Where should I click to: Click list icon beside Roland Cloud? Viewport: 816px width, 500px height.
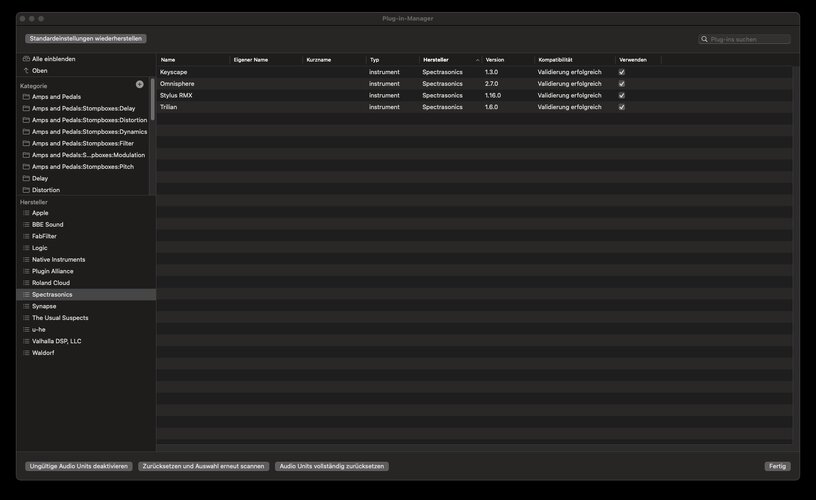pyautogui.click(x=26, y=283)
